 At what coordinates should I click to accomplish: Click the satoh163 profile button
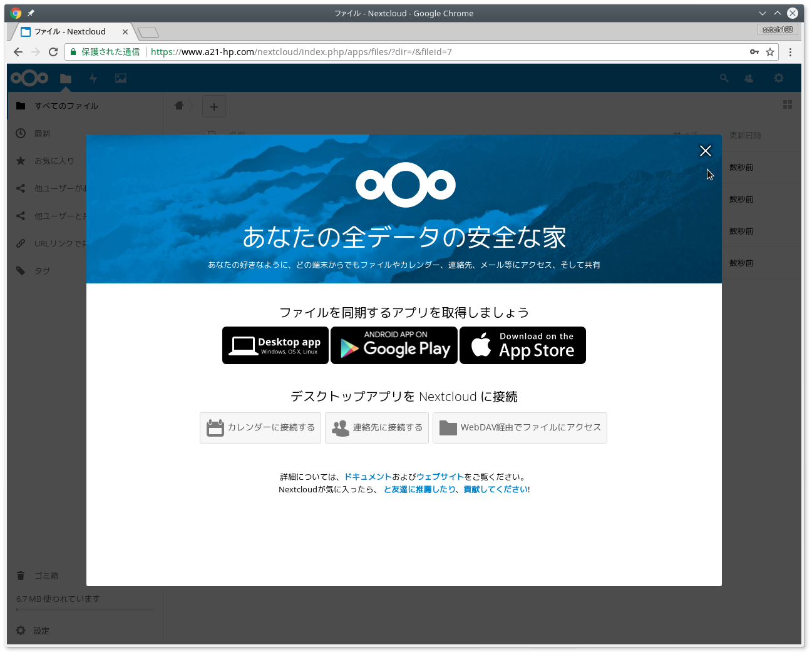click(x=778, y=29)
